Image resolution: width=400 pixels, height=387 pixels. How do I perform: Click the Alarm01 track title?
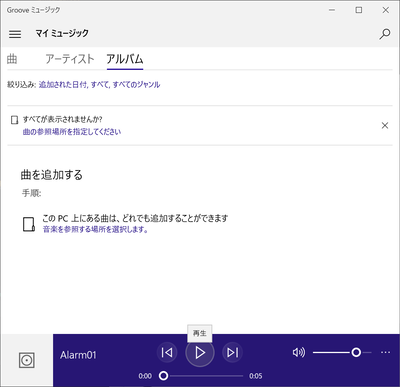point(78,355)
